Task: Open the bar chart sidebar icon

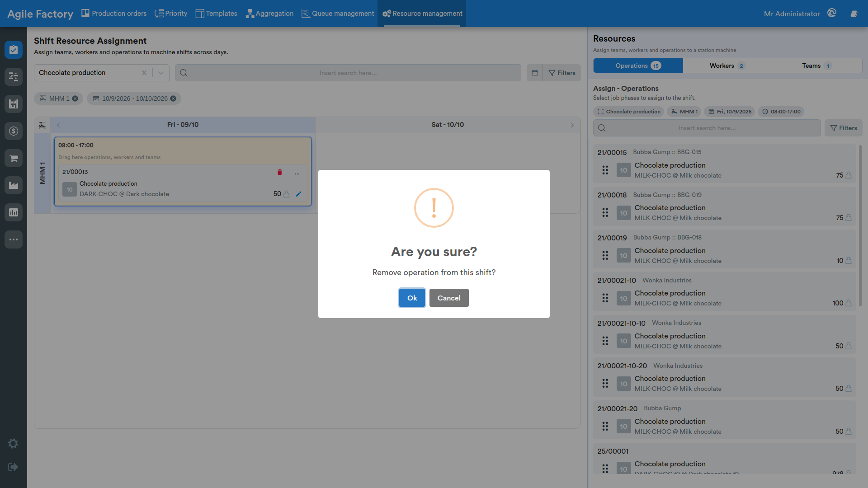Action: 14,212
